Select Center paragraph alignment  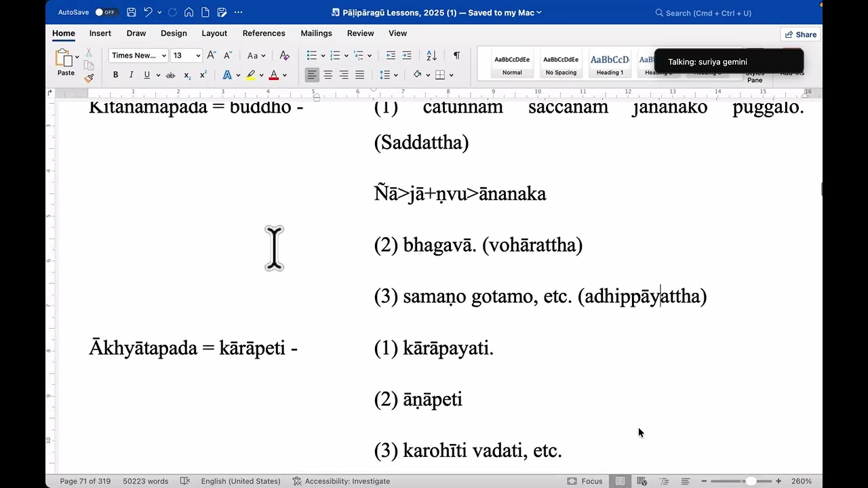click(x=328, y=75)
